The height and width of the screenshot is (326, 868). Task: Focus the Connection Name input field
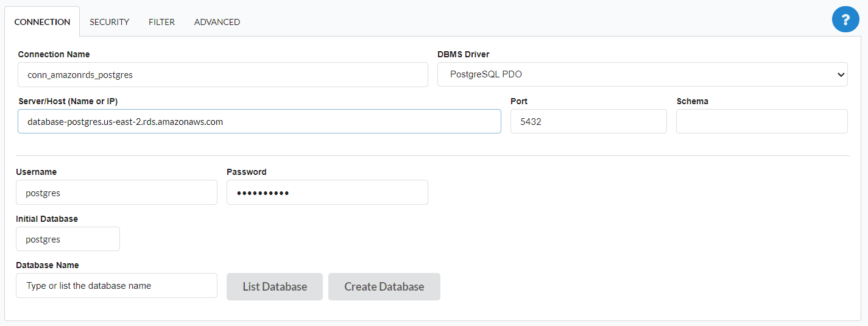pyautogui.click(x=222, y=75)
